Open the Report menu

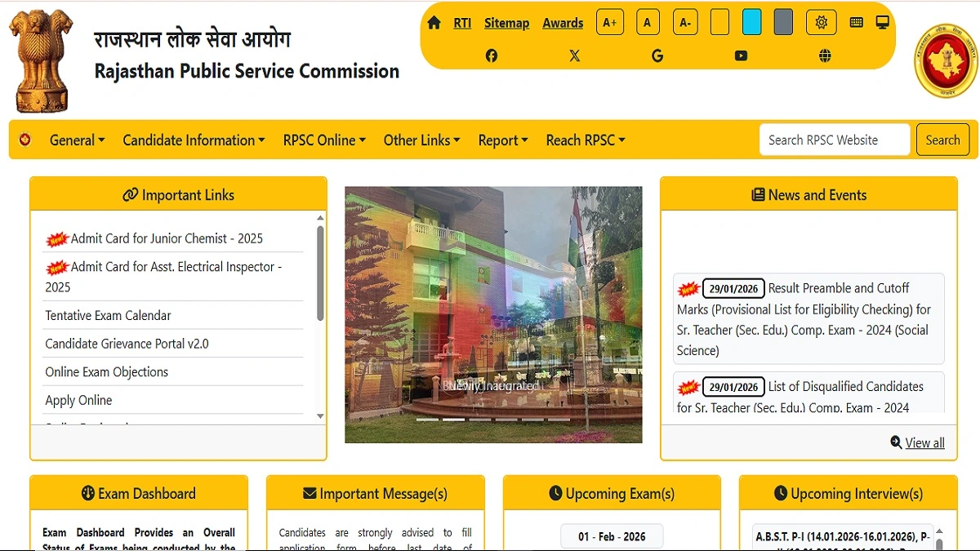click(502, 140)
